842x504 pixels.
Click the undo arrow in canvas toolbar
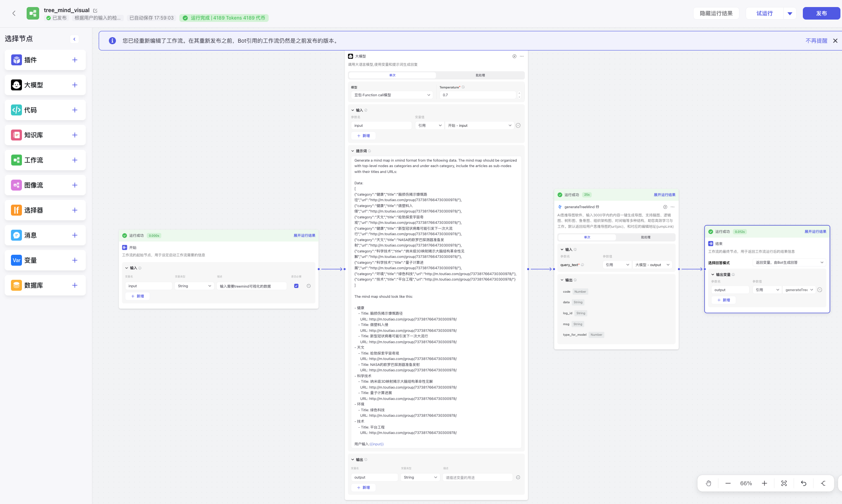[804, 483]
